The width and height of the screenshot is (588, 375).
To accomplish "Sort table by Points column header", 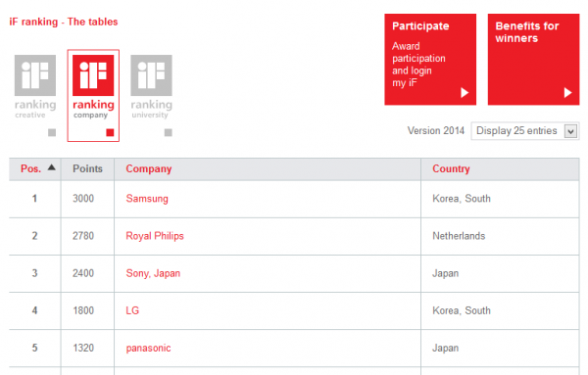I will click(88, 169).
